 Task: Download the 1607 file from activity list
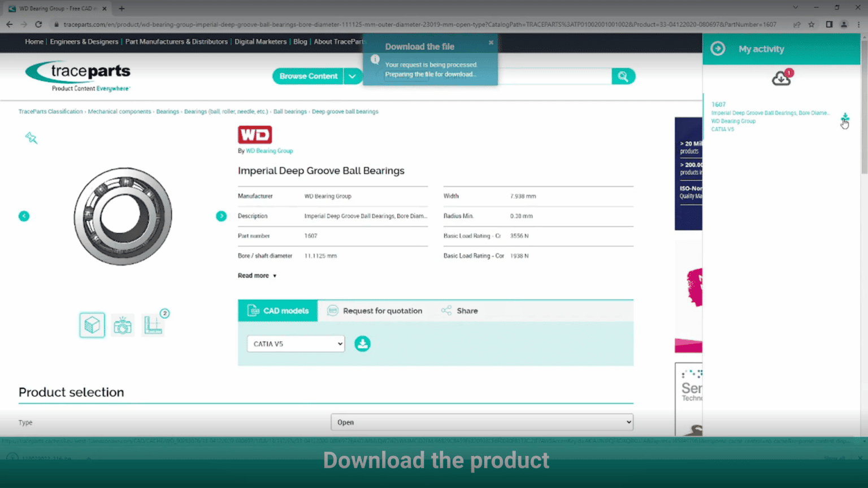[x=844, y=117]
